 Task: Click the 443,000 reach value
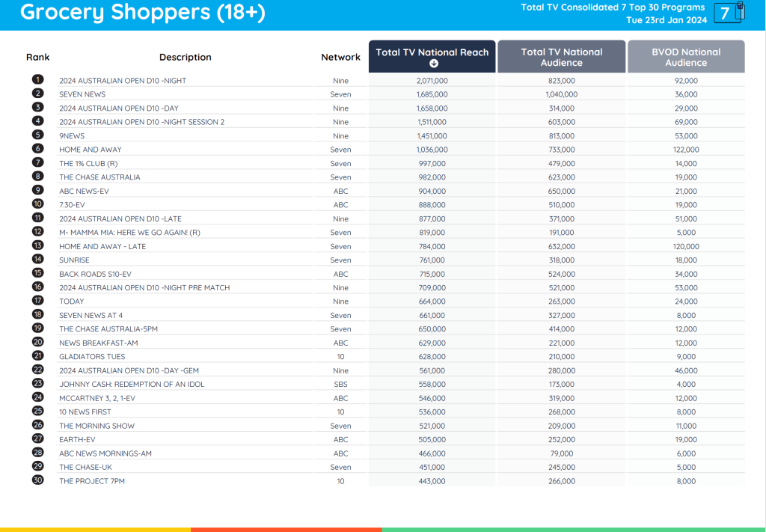coord(432,481)
